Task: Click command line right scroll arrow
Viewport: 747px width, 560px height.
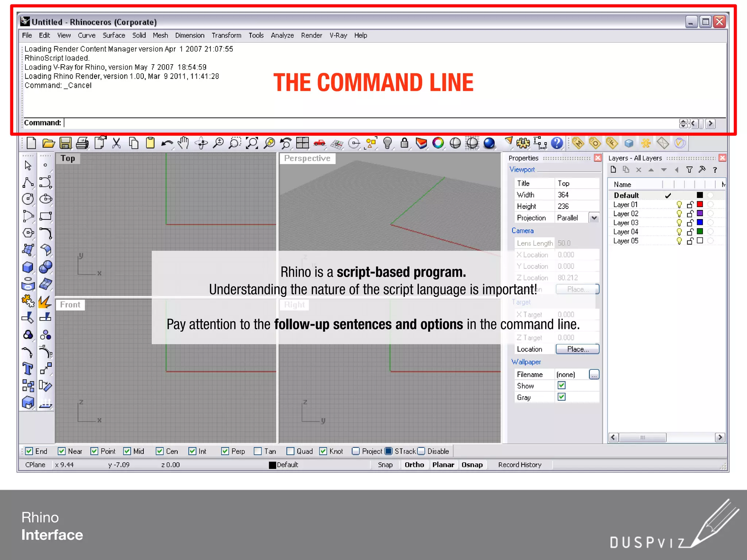Action: [x=710, y=124]
